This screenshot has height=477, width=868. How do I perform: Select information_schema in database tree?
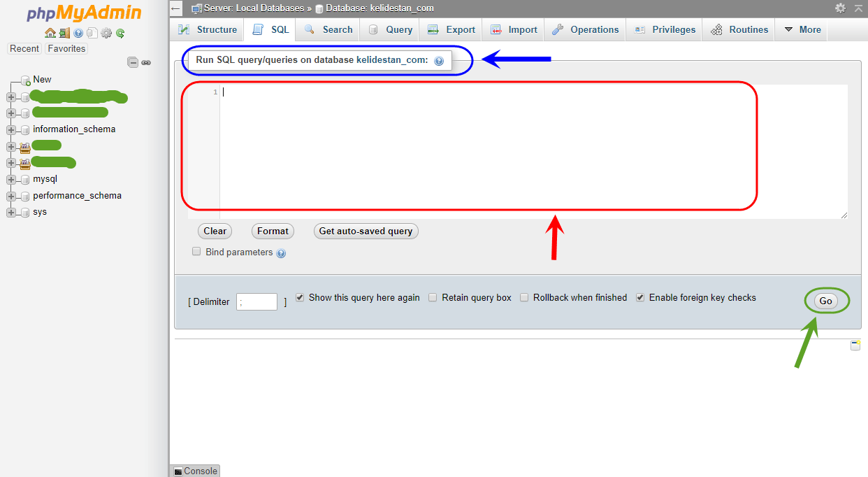74,129
